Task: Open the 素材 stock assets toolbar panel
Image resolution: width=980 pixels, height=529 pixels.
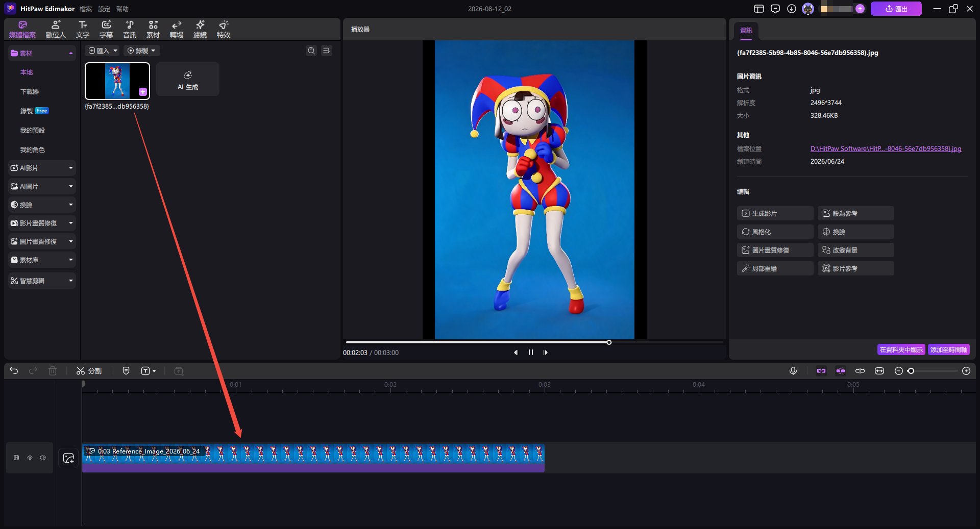Action: pyautogui.click(x=153, y=29)
